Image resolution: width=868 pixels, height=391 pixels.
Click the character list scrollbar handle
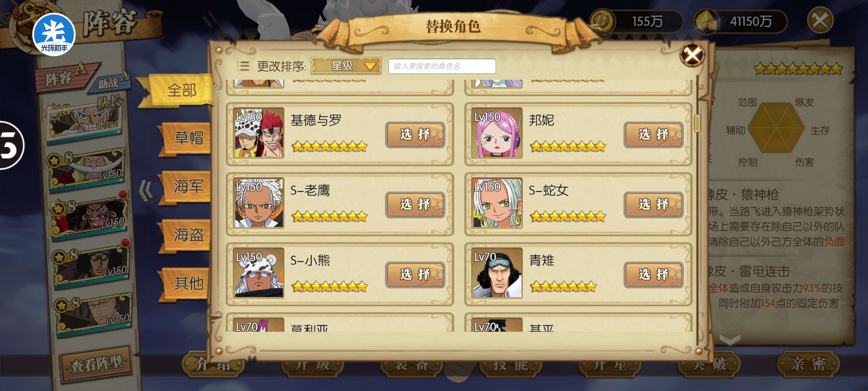(x=697, y=124)
